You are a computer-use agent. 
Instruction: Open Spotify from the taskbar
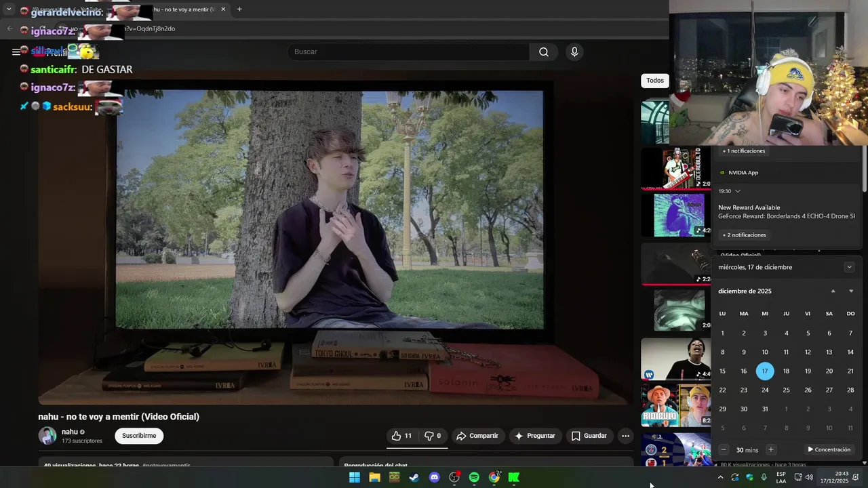click(474, 477)
